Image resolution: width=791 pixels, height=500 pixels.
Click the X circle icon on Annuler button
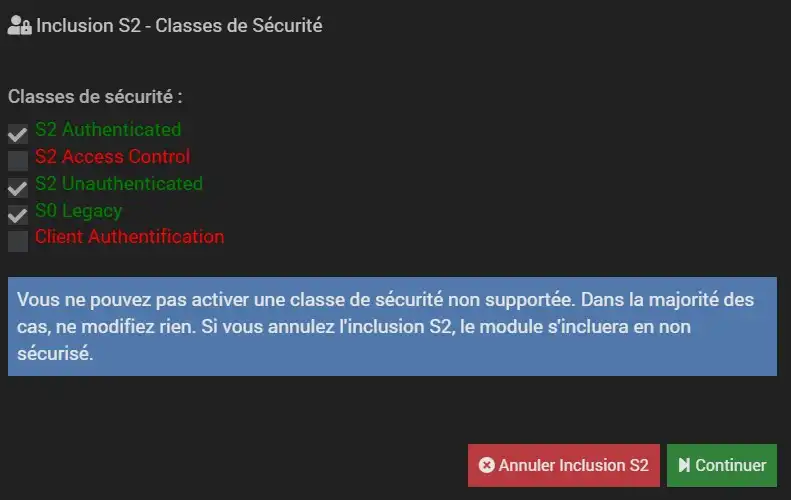[x=487, y=465]
